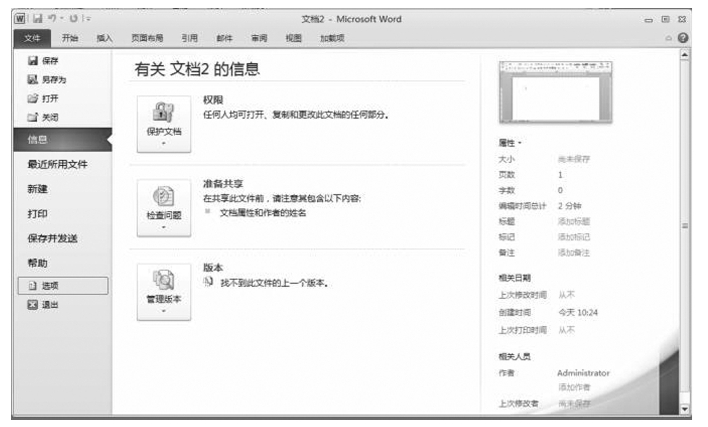Open the Help question mark icon
708x427 pixels.
(x=683, y=38)
